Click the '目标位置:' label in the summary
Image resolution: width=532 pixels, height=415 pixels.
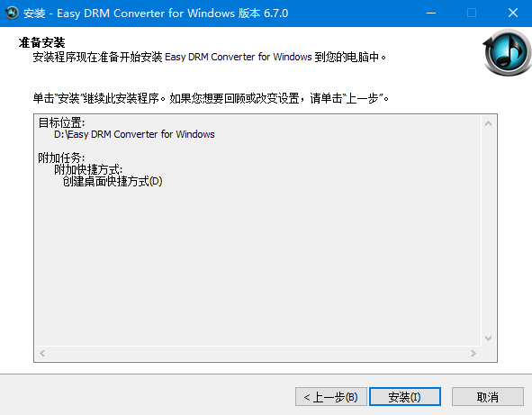coord(61,122)
